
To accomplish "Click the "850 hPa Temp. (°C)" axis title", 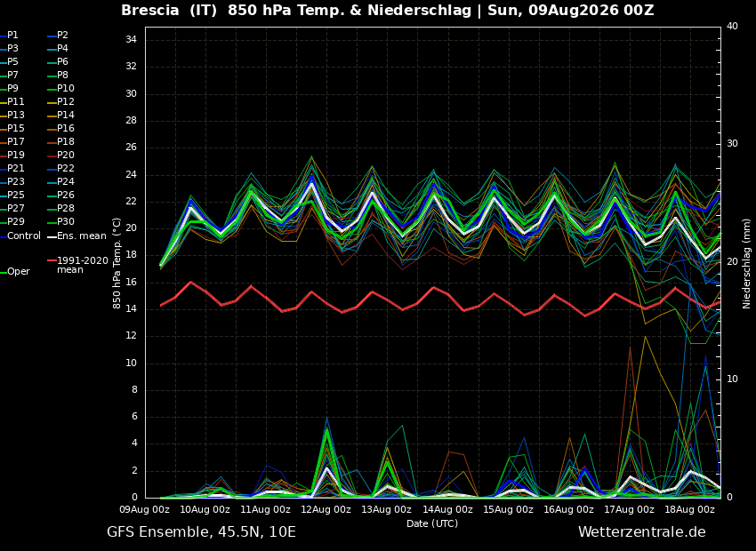I will point(117,263).
